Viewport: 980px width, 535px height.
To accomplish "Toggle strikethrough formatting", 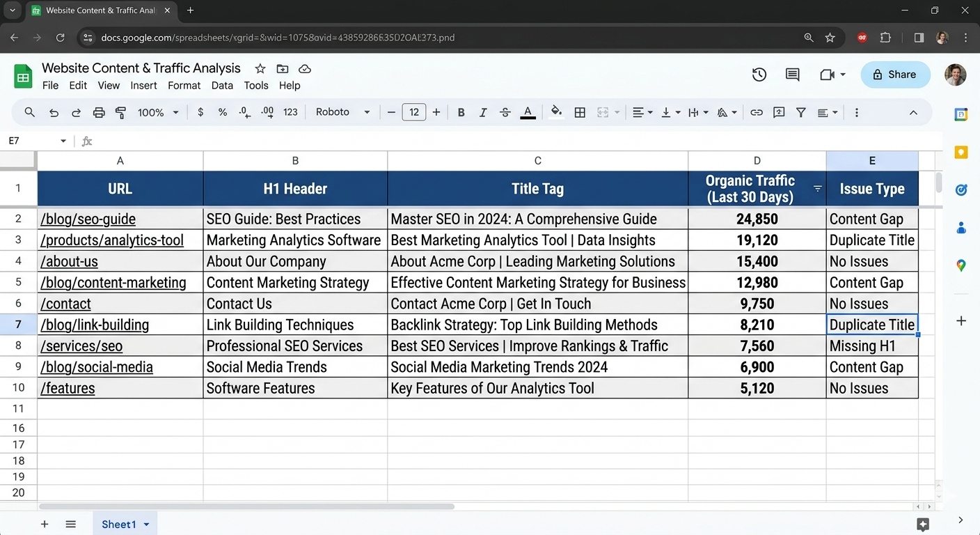I will tap(505, 112).
